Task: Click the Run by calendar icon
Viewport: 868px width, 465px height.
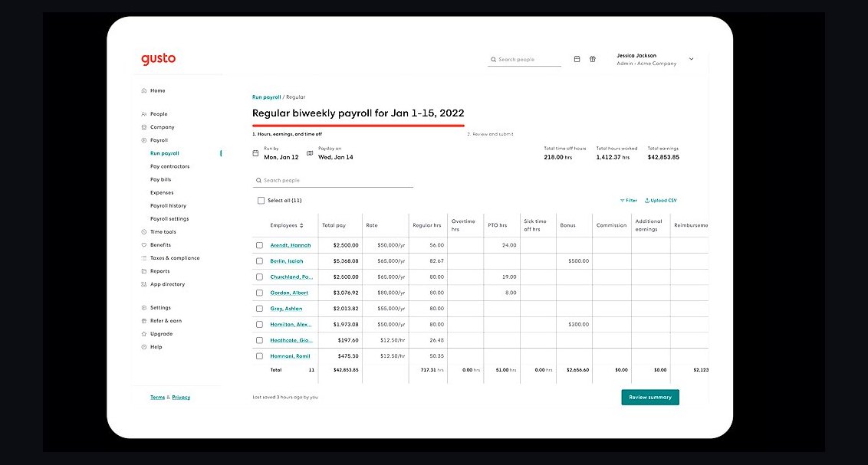Action: [255, 153]
